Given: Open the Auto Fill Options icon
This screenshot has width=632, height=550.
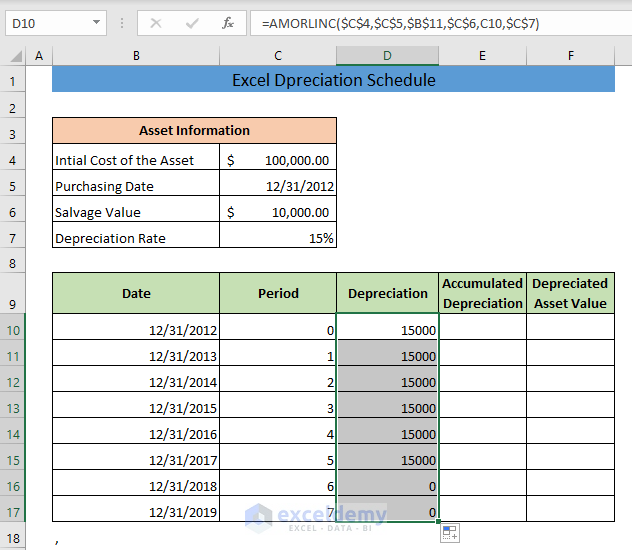Looking at the screenshot, I should [x=449, y=532].
